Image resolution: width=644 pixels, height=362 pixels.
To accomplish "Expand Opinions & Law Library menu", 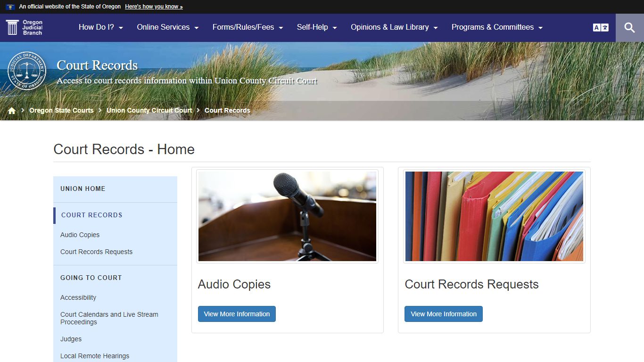I will (394, 27).
